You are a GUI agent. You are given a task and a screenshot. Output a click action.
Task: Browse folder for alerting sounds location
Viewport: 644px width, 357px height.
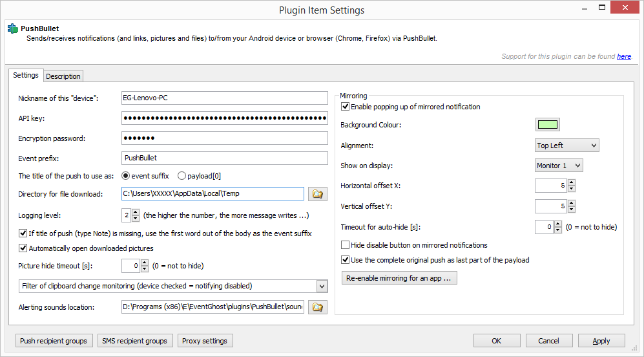[318, 307]
